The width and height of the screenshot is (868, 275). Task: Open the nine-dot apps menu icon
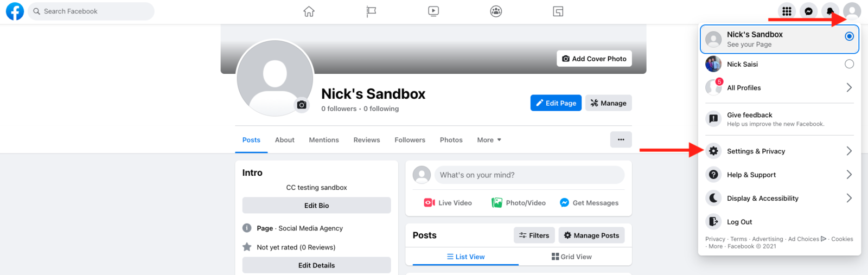[x=787, y=11]
